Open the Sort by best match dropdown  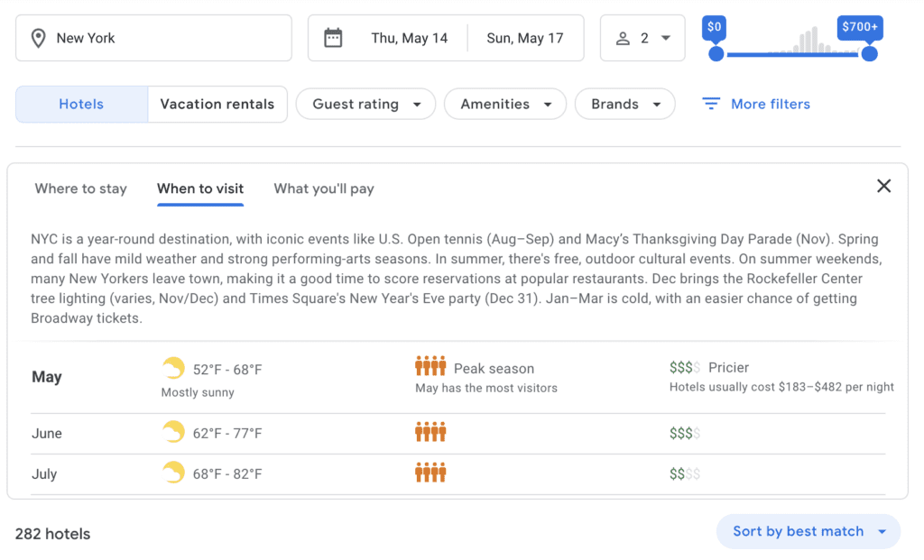click(x=808, y=531)
